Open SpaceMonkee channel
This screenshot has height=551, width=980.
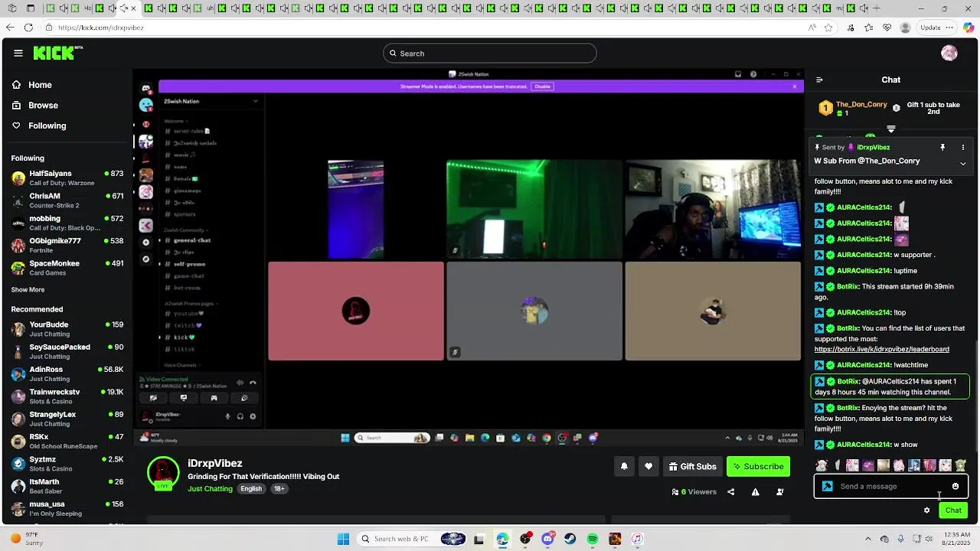(67, 268)
